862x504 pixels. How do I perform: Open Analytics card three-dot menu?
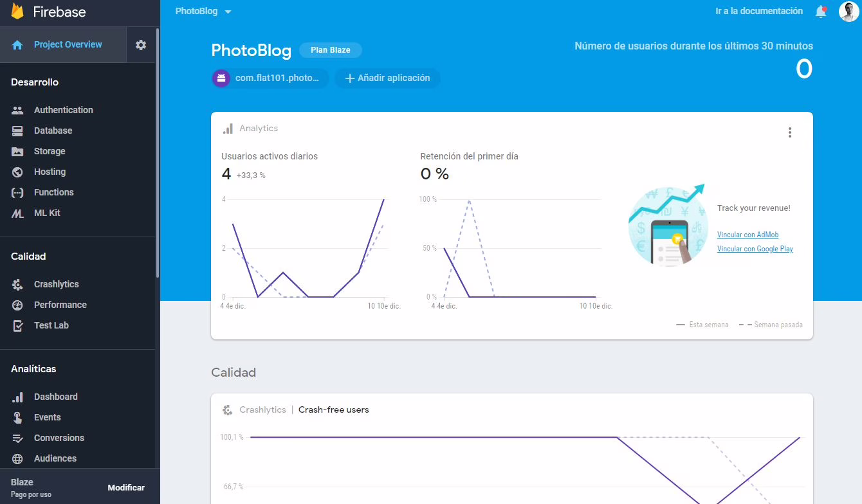(789, 132)
